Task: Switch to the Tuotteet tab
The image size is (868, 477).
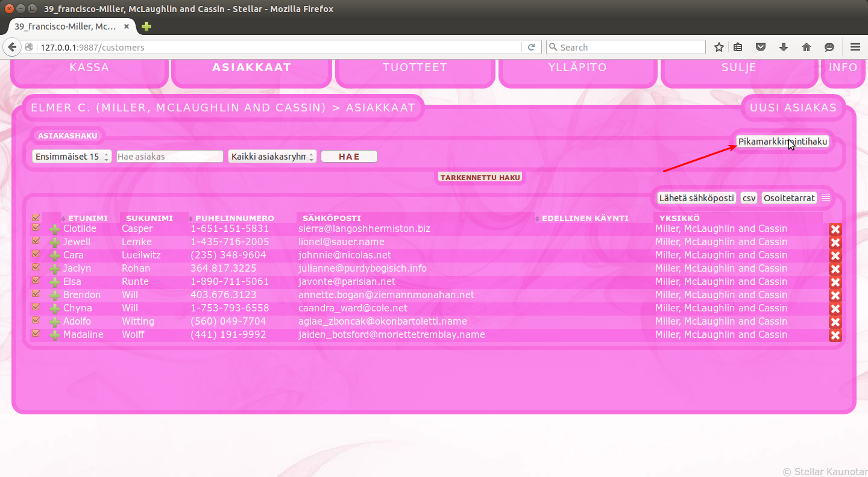Action: pyautogui.click(x=415, y=68)
